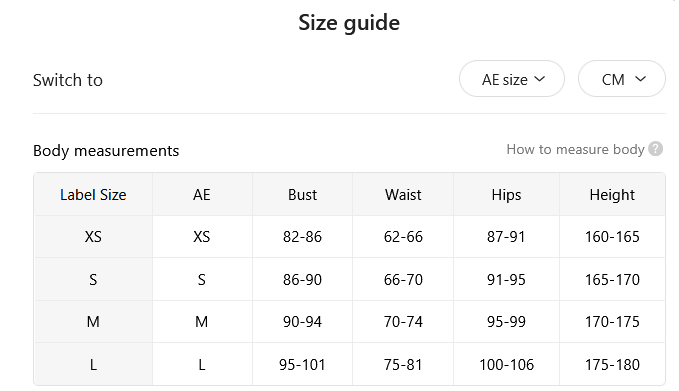The height and width of the screenshot is (391, 679).
Task: Select the XS label size cell
Action: (x=93, y=237)
